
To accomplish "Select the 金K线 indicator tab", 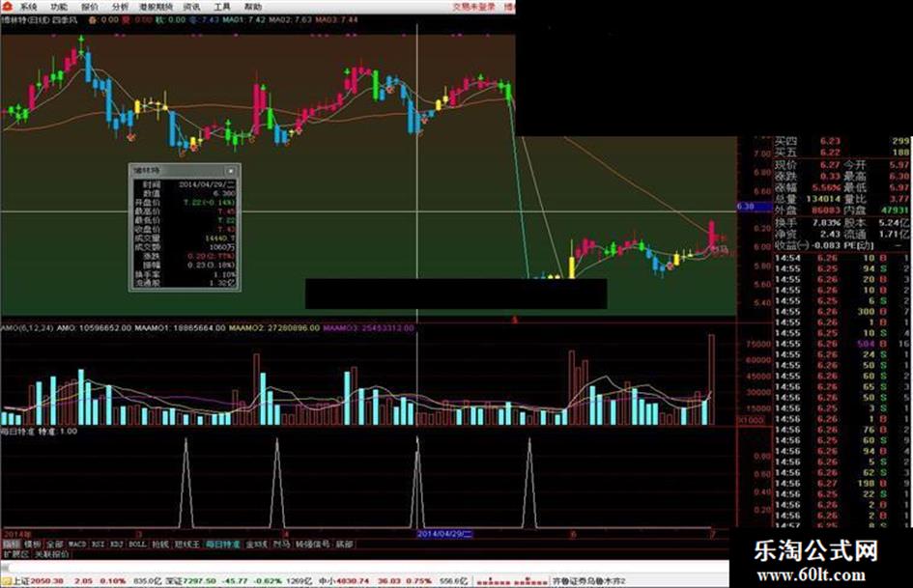I will tap(256, 545).
